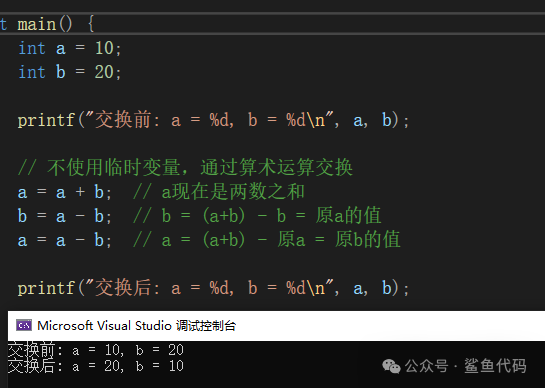The image size is (545, 388).
Task: Click the debug console window icon
Action: [x=24, y=325]
